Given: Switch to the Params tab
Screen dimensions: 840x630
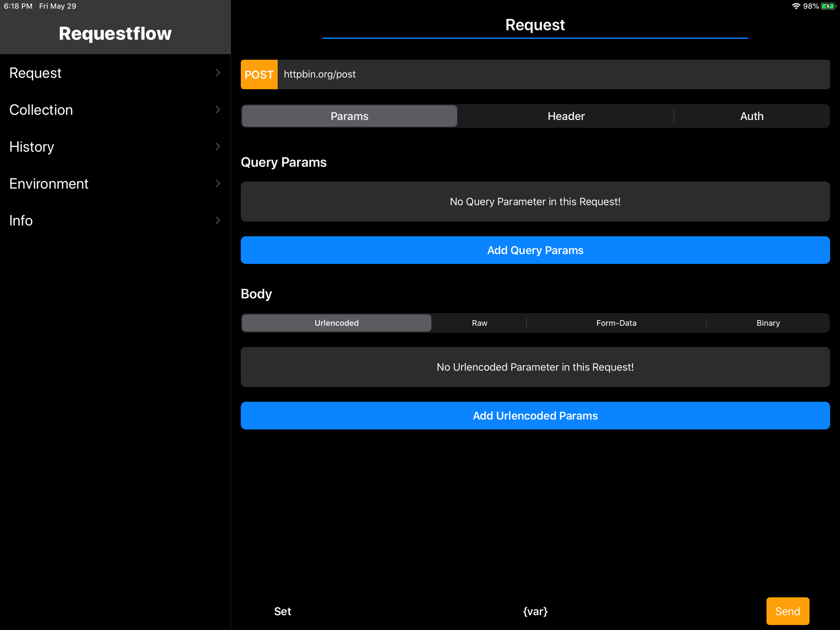Looking at the screenshot, I should [x=349, y=116].
